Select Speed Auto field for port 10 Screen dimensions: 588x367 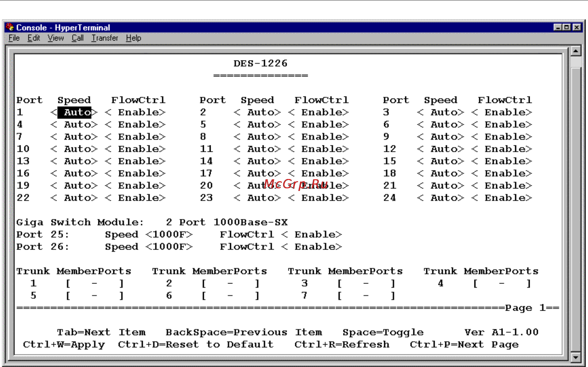point(74,149)
